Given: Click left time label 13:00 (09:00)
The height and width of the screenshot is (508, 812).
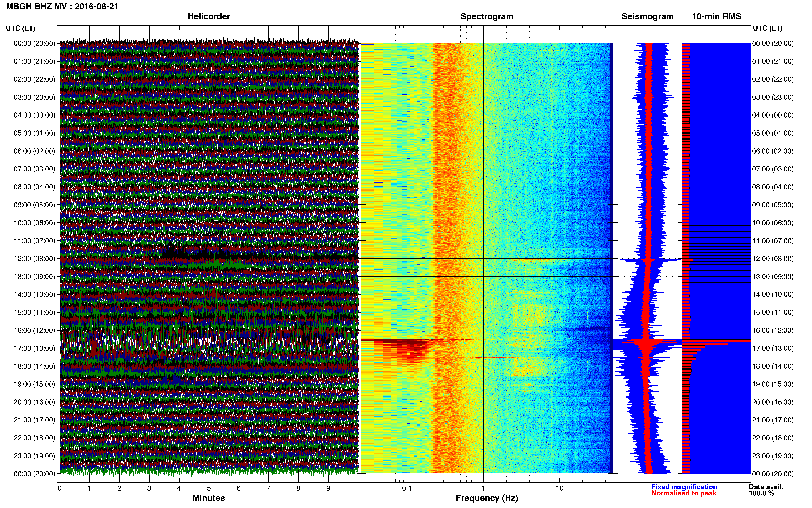Looking at the screenshot, I should [34, 277].
